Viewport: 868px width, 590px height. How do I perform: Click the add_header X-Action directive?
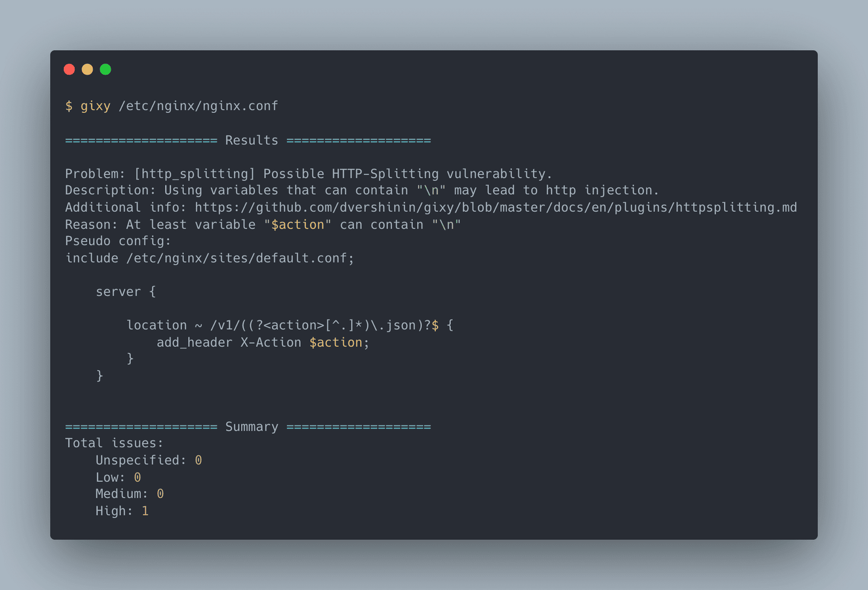[228, 343]
